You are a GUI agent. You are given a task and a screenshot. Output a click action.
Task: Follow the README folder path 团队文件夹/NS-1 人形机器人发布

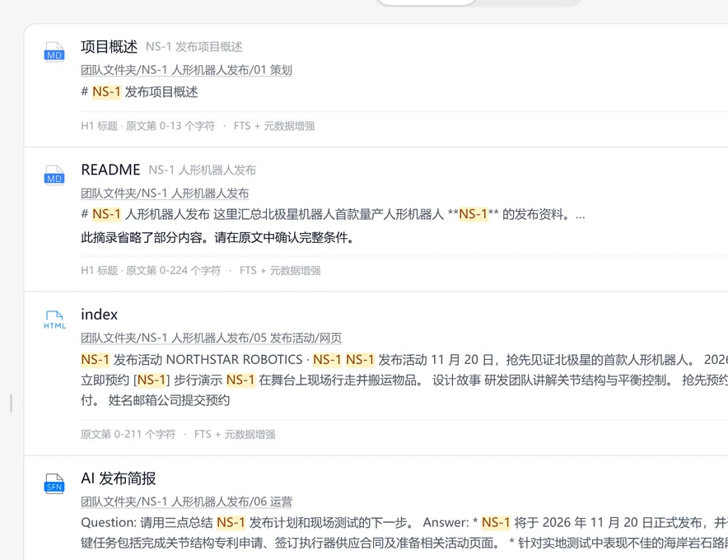165,193
